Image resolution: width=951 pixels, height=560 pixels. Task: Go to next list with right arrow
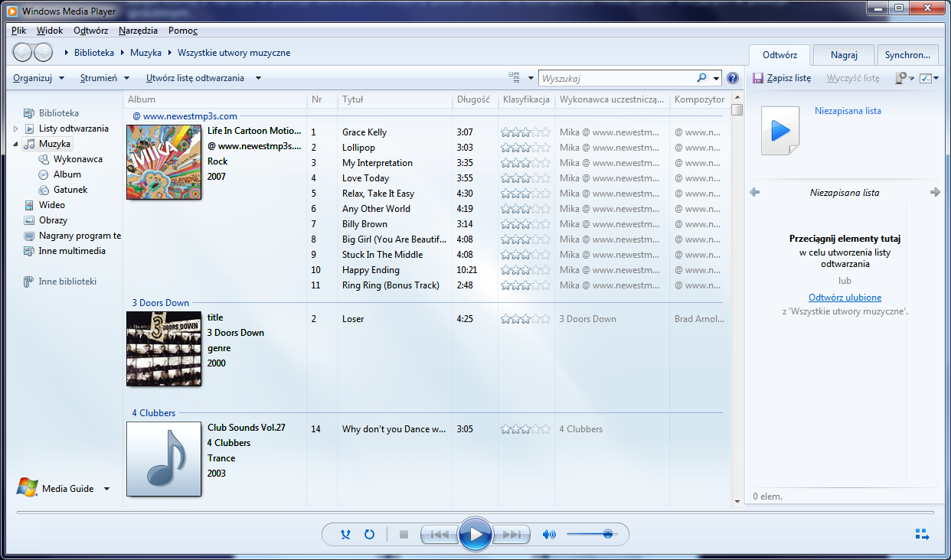click(935, 193)
